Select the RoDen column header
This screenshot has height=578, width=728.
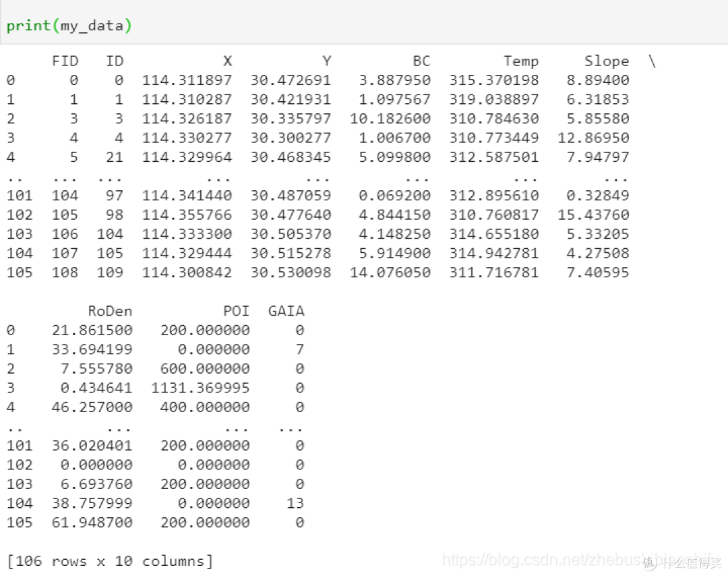(110, 311)
